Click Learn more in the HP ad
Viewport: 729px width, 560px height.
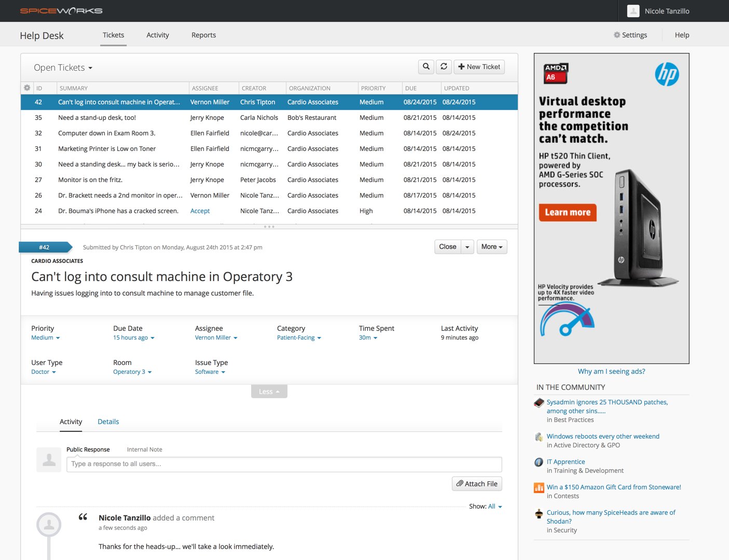point(567,212)
